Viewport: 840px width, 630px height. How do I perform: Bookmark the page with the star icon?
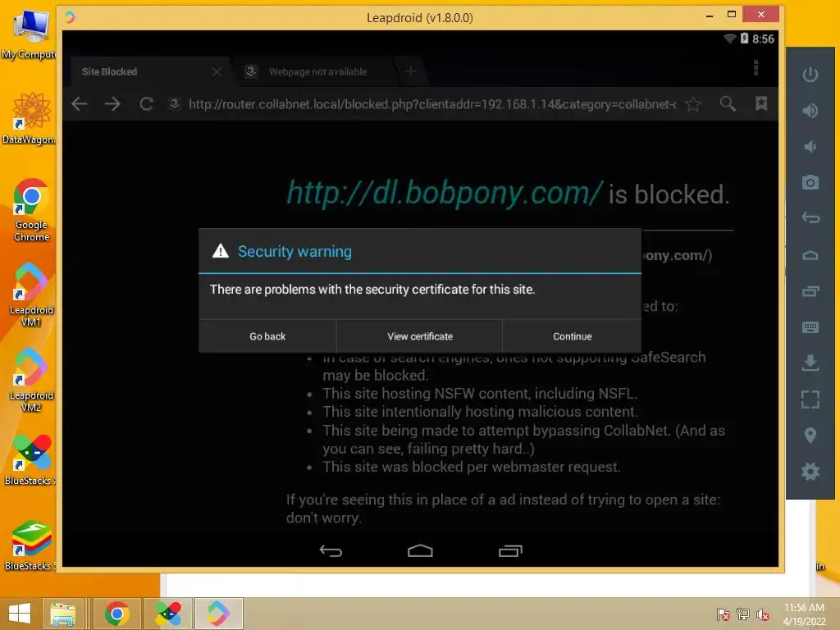click(x=692, y=104)
